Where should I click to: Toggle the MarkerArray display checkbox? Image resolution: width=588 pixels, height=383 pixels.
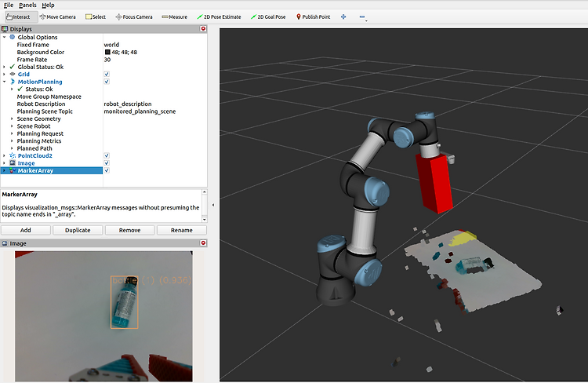(107, 170)
